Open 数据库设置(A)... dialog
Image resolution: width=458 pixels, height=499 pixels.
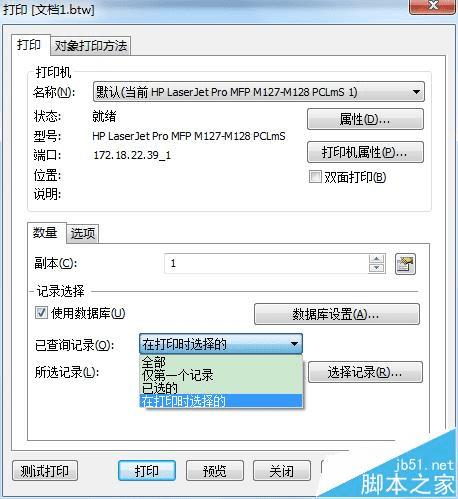tap(337, 314)
